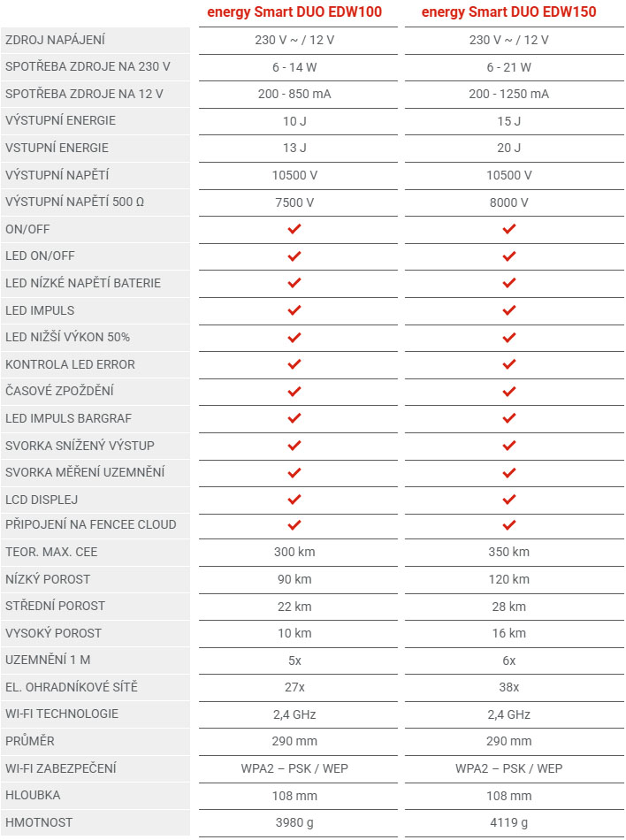Screen dimensions: 626x840
Task: Click EDW100 checkmark for SVORKA SNÍŽENÝ VÝSTUP
Action: [294, 446]
